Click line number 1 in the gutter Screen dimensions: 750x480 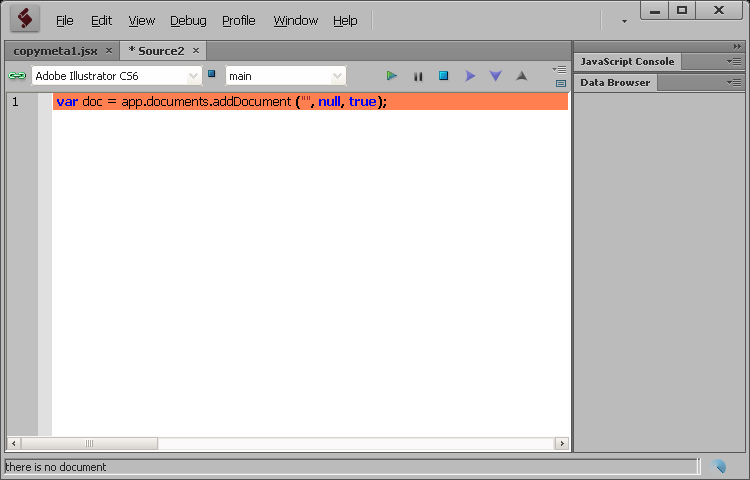[x=15, y=101]
